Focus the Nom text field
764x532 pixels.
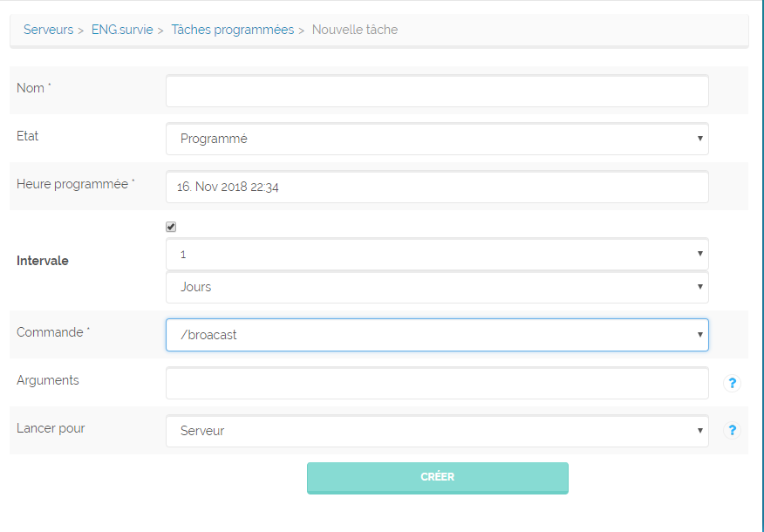(437, 91)
